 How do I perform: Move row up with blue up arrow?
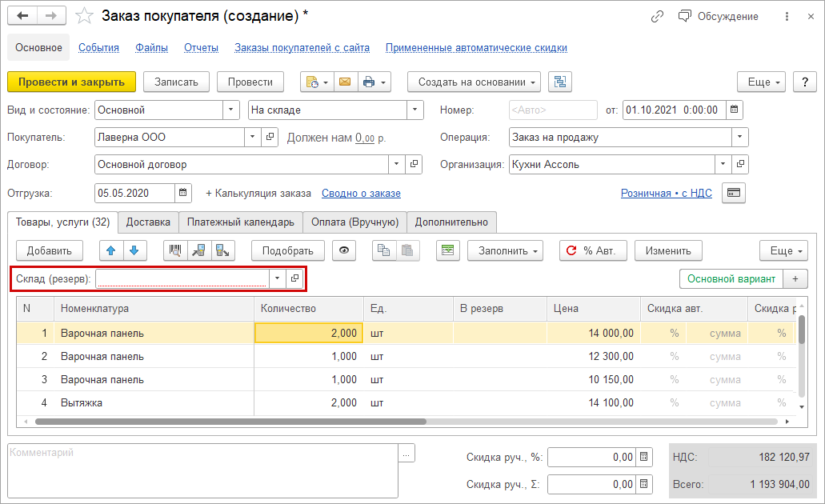111,250
